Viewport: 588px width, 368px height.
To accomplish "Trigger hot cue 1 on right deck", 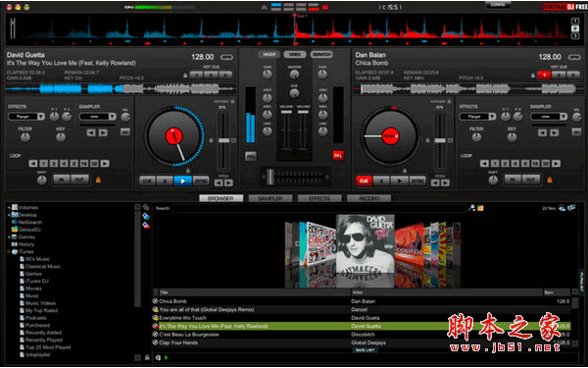I will click(x=544, y=76).
